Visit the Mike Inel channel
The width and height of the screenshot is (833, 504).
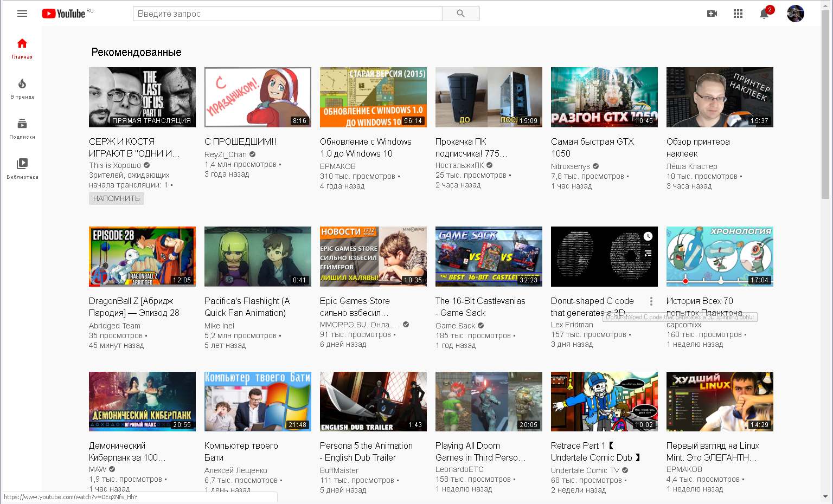coord(219,326)
